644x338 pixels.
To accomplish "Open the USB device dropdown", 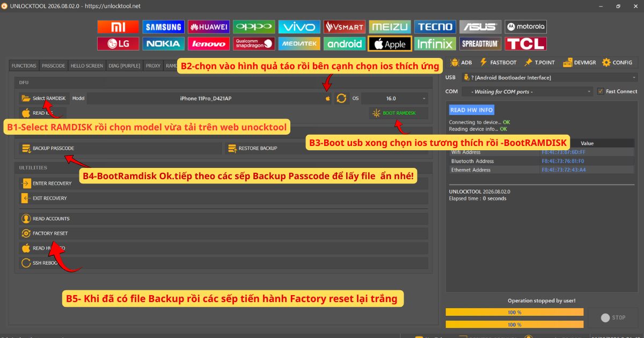I will (550, 78).
